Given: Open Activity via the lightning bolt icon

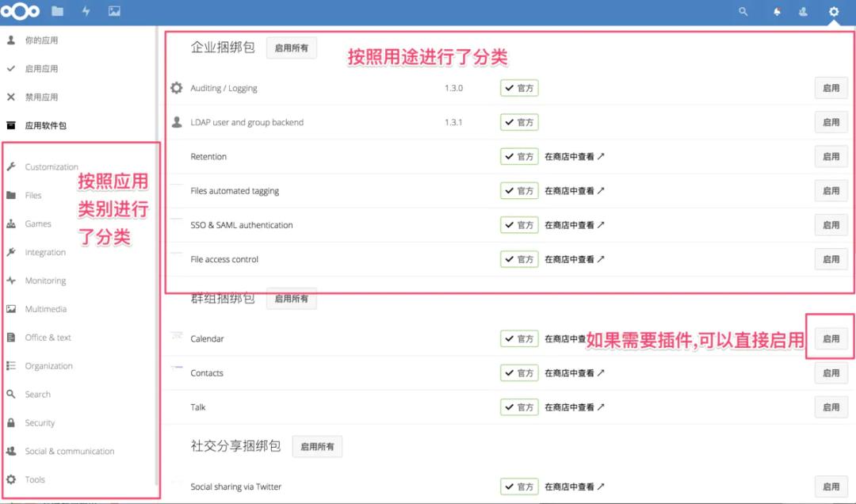Looking at the screenshot, I should coord(85,11).
